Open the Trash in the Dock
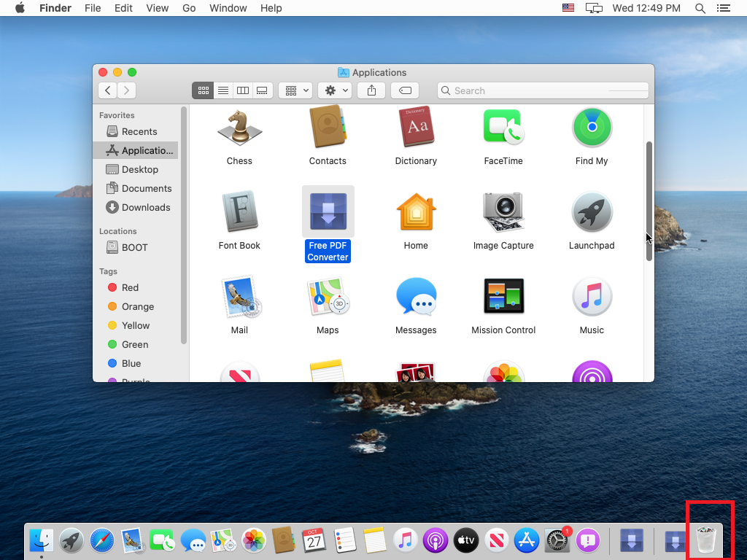 tap(706, 541)
